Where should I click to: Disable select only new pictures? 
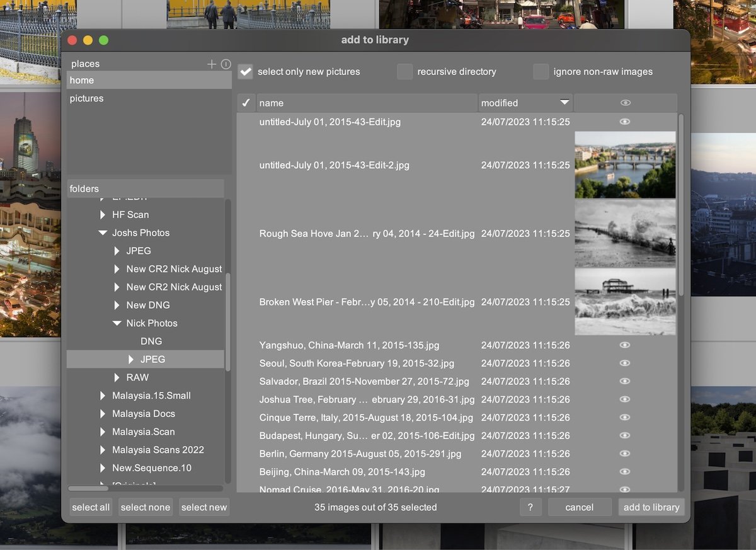pyautogui.click(x=245, y=71)
